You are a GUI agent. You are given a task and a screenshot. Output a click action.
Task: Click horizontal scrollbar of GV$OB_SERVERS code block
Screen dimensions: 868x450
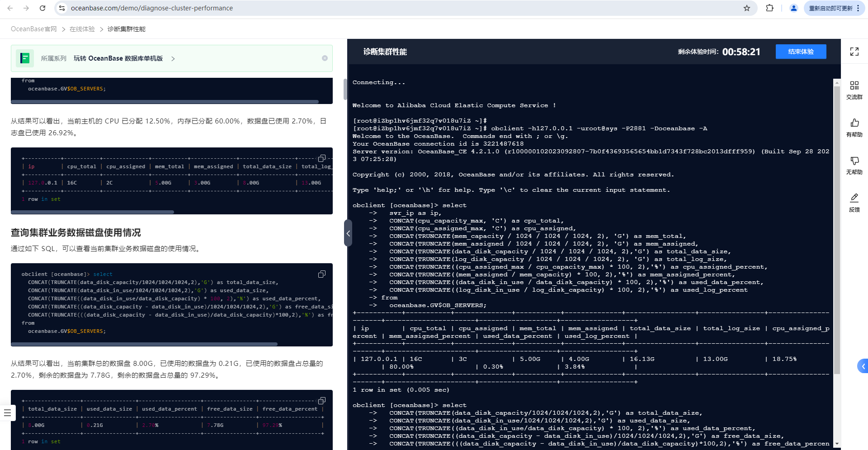point(165,102)
